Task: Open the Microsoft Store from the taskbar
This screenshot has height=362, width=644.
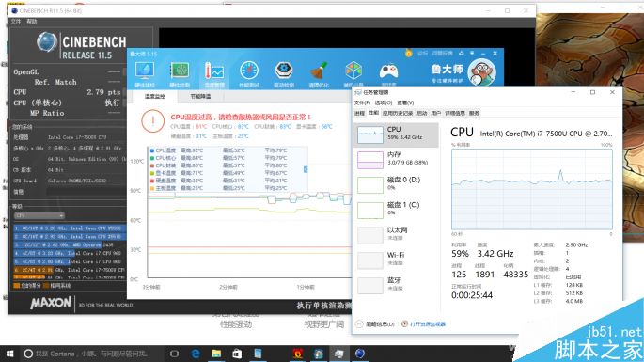Action: (237, 354)
